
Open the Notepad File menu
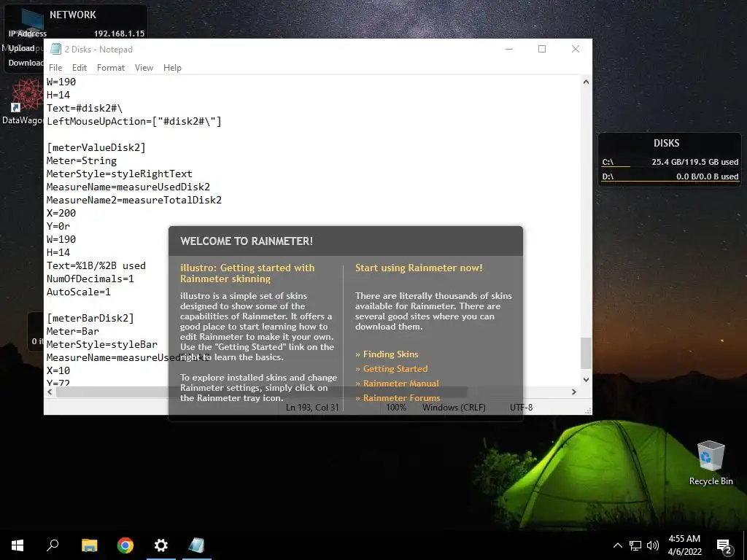coord(55,68)
